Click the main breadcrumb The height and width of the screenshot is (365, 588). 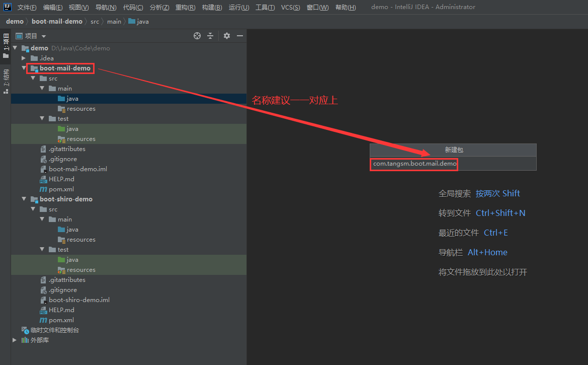pyautogui.click(x=114, y=22)
